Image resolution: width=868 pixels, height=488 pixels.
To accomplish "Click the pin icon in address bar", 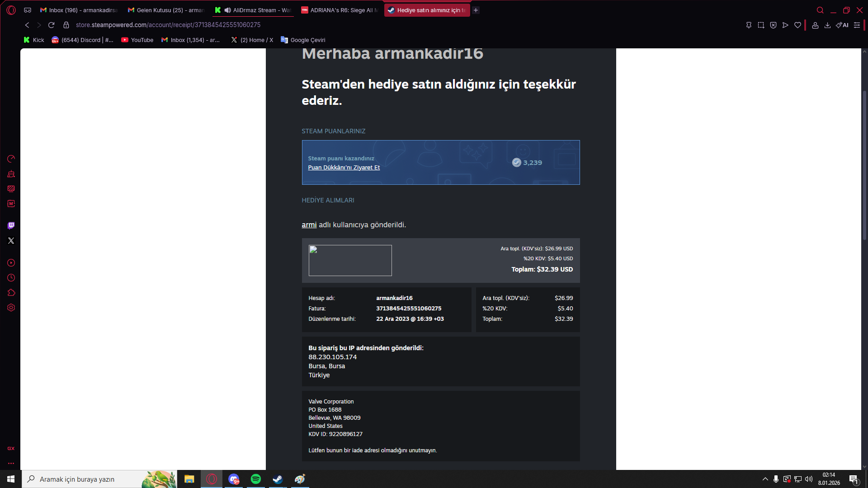I will click(749, 25).
